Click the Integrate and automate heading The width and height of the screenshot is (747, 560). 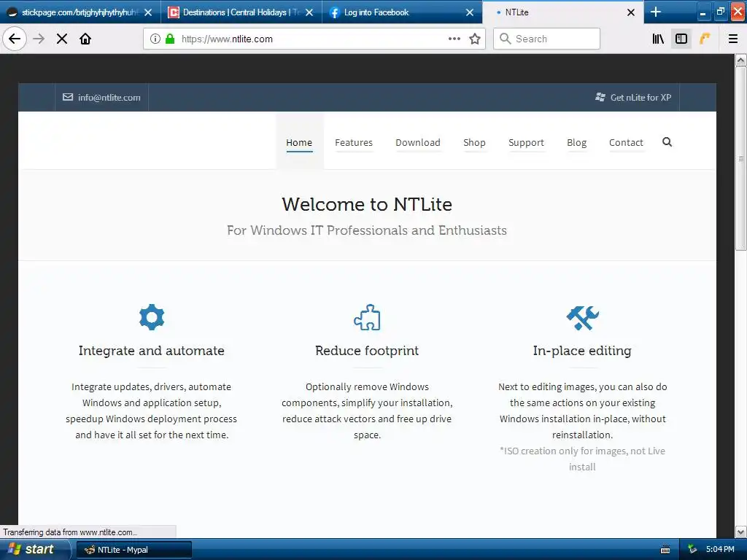(152, 351)
